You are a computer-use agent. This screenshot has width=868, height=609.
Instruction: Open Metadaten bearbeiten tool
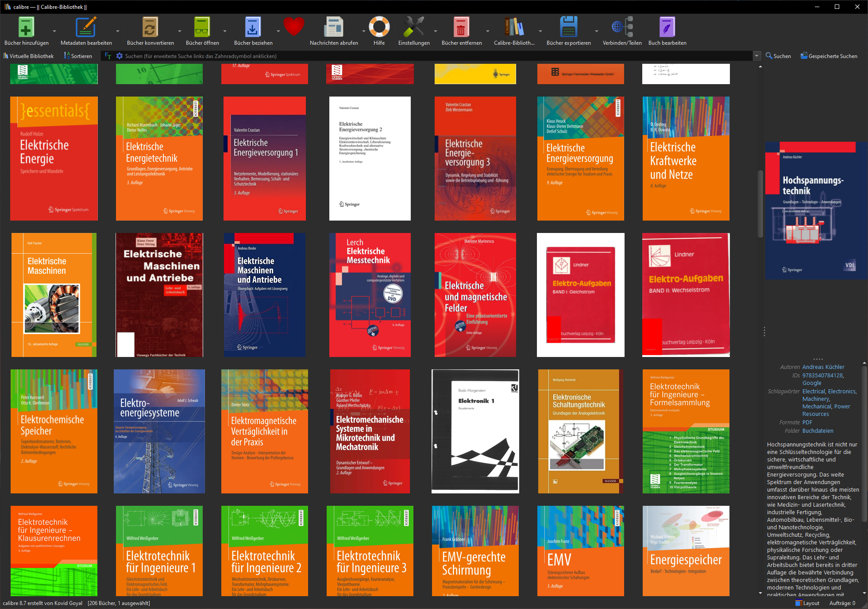coord(86,27)
